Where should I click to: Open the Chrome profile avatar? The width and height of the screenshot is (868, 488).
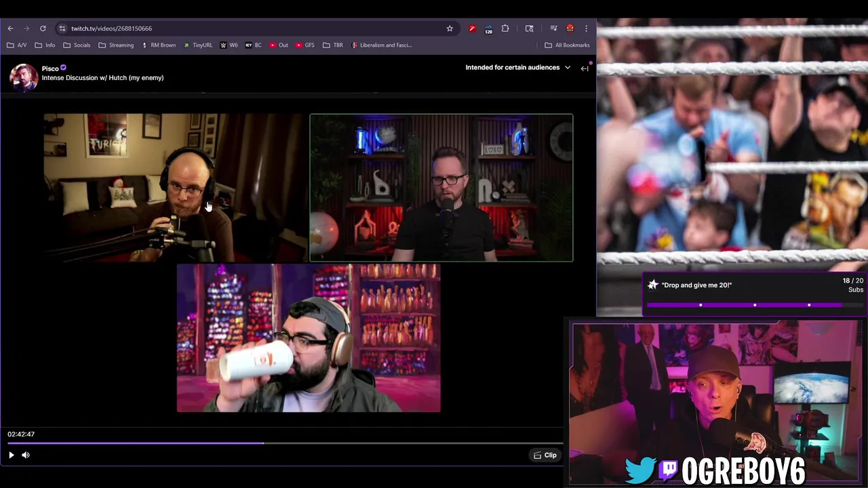pos(570,28)
